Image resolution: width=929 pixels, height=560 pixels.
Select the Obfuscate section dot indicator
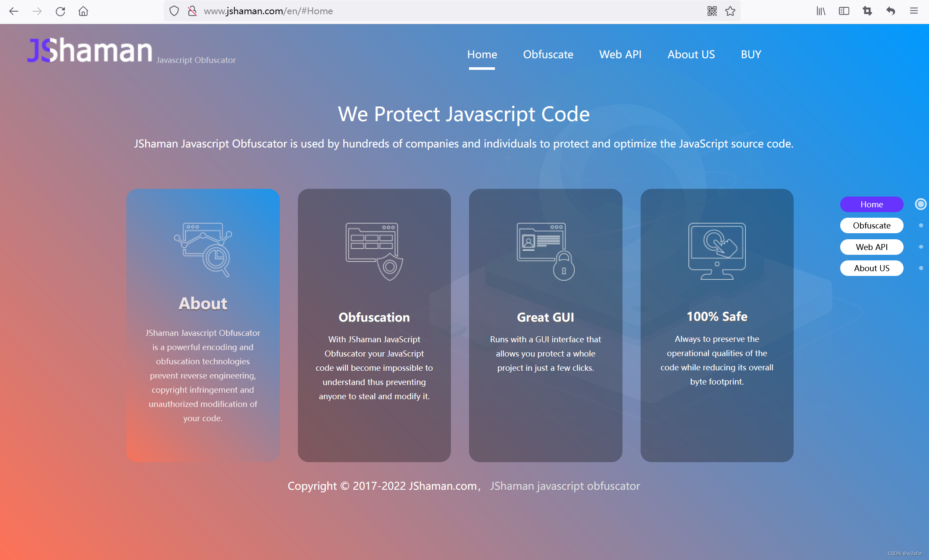[921, 225]
